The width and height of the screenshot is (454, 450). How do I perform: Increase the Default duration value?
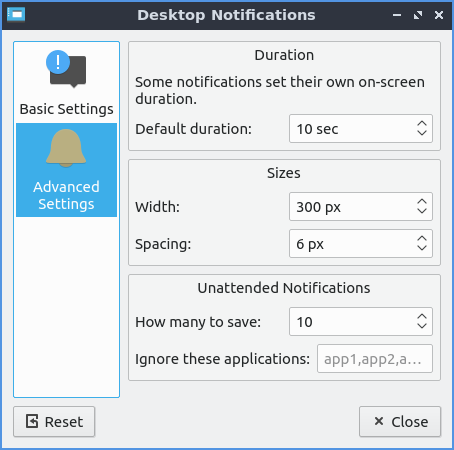(x=422, y=124)
